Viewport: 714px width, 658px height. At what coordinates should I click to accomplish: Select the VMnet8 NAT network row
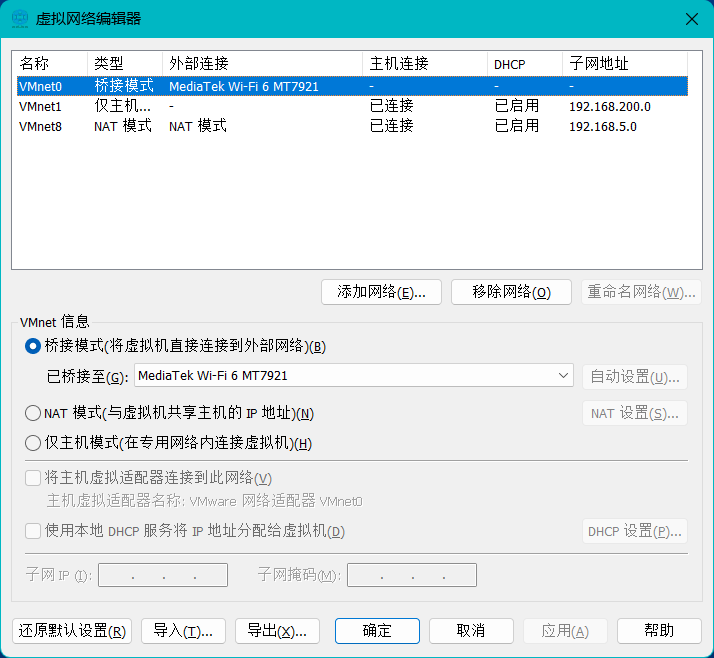(x=40, y=126)
